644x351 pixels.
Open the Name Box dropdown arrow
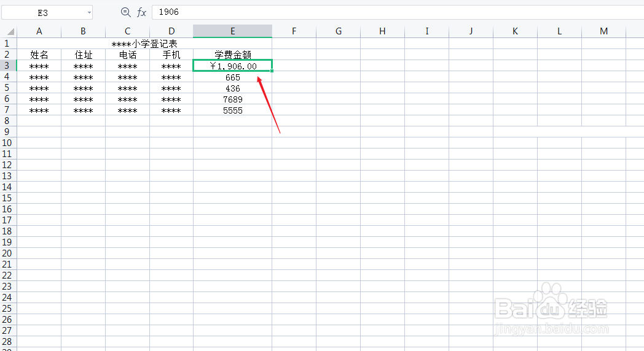(89, 13)
